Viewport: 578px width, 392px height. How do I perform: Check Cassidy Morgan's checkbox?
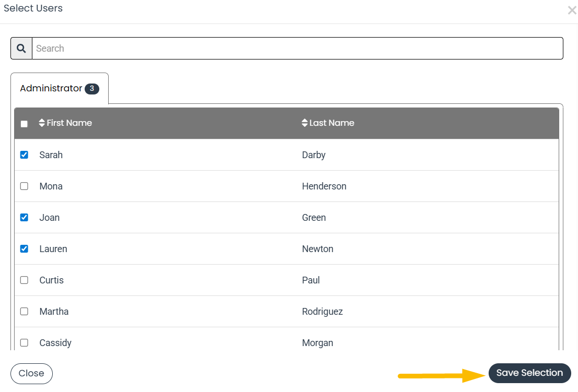pos(25,343)
